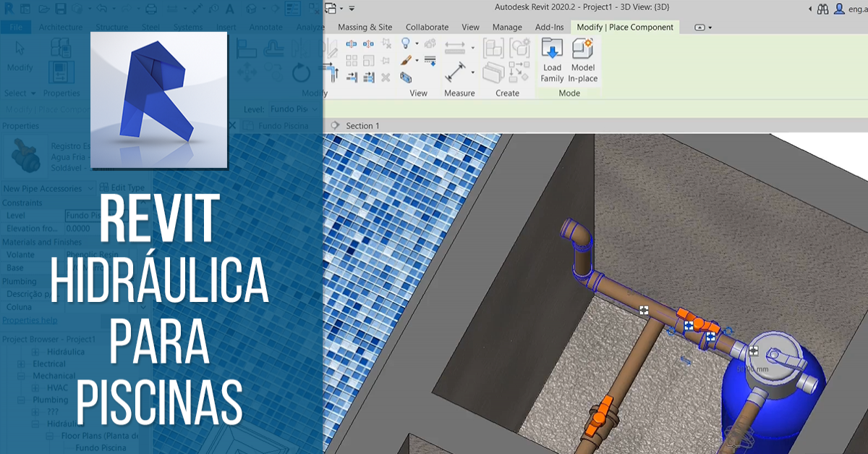Click the Create Assembly icon
868x454 pixels.
point(493,48)
